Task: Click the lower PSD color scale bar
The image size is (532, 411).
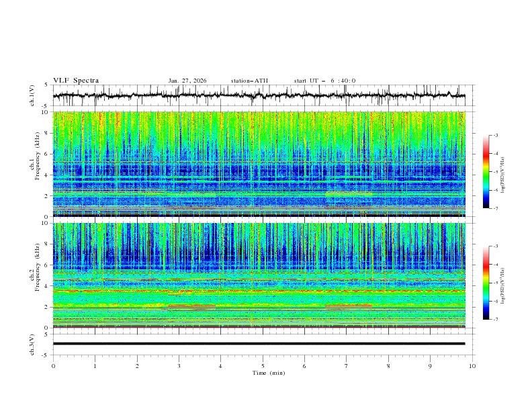Action: click(486, 283)
